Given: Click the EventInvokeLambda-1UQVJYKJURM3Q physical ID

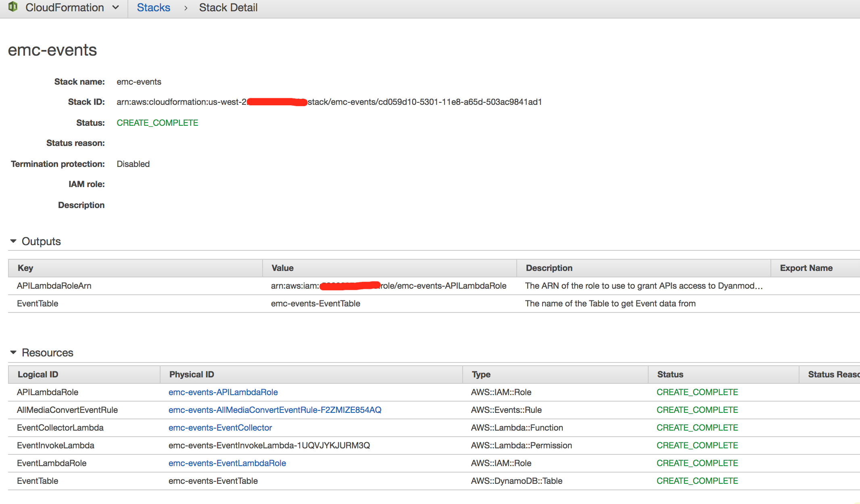Looking at the screenshot, I should (x=269, y=446).
